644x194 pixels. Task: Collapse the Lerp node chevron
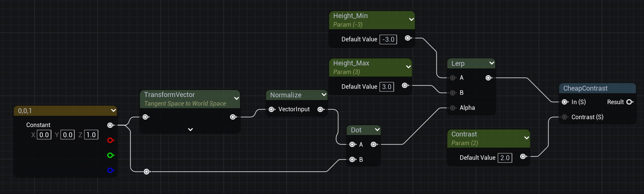[492, 63]
